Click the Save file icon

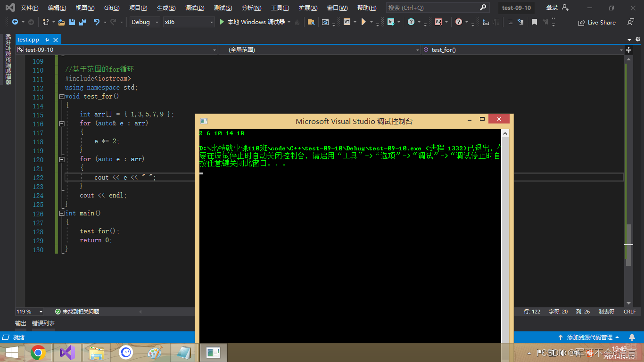[x=72, y=22]
